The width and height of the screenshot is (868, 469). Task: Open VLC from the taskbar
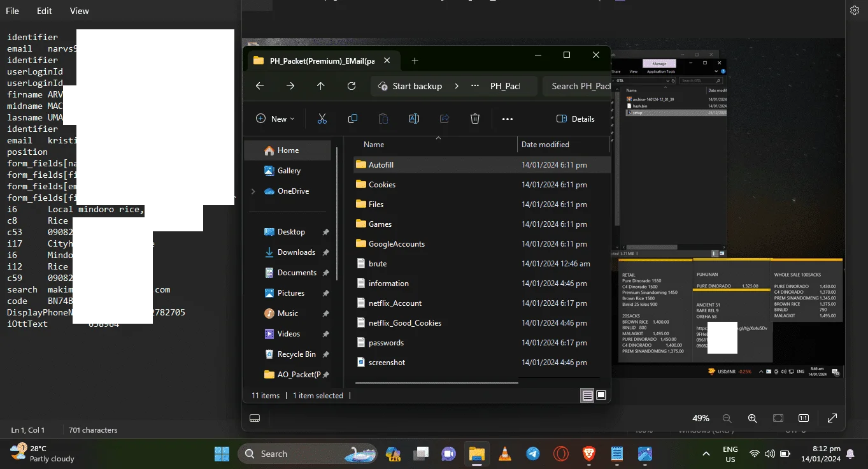[505, 454]
